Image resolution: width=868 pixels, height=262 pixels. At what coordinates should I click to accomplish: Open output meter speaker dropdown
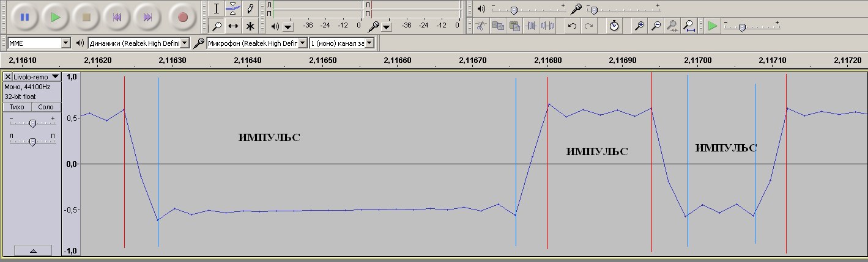287,27
